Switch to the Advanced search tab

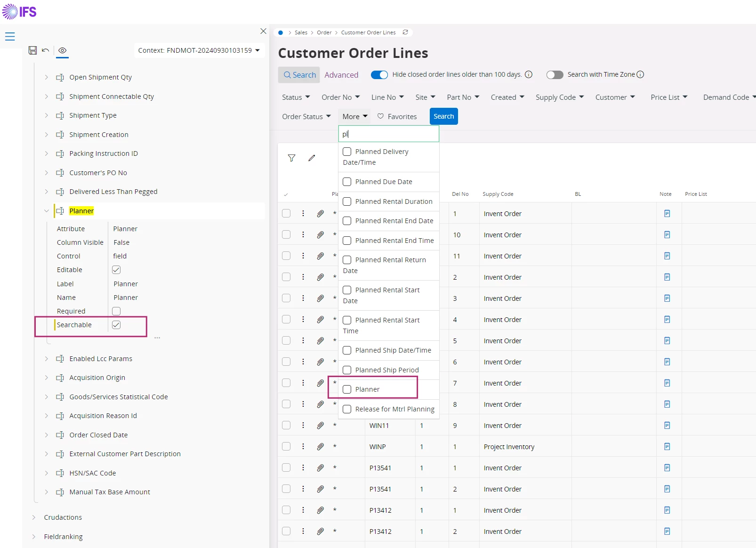click(341, 75)
